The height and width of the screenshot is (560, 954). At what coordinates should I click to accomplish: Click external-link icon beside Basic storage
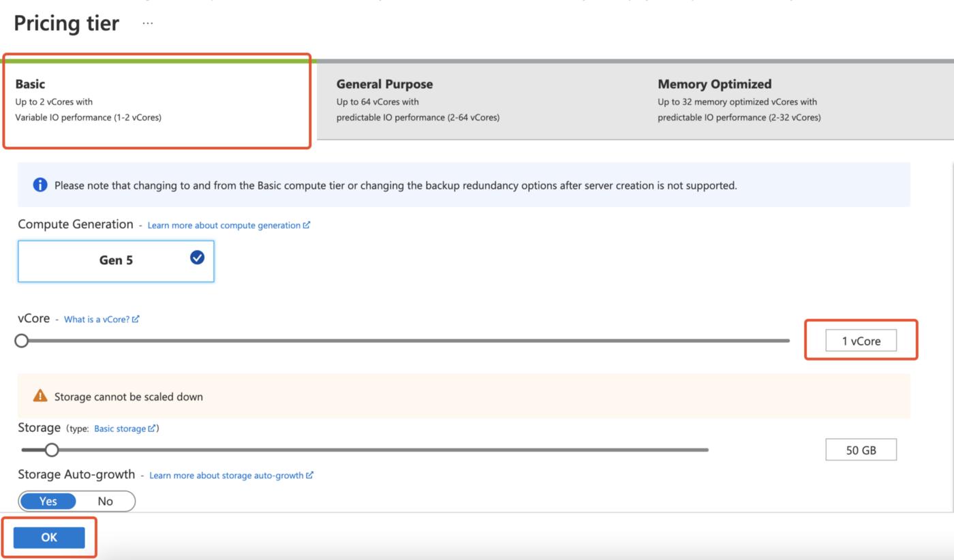[x=152, y=429]
